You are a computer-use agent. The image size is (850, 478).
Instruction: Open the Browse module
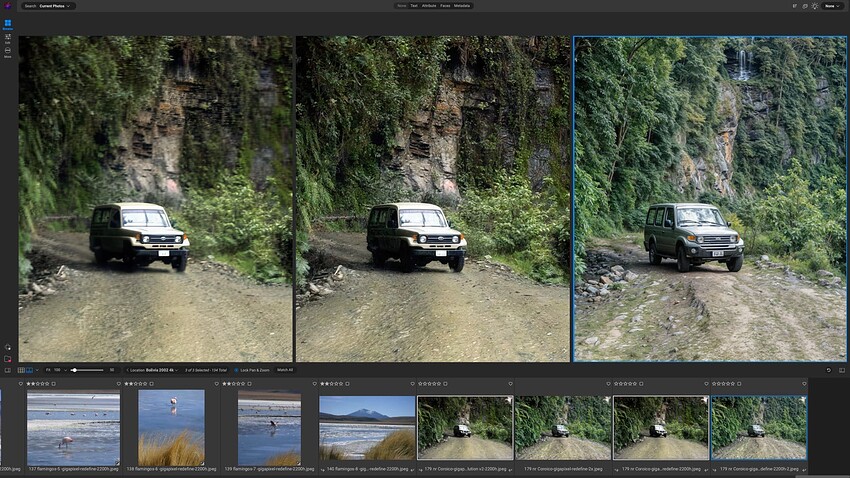(8, 24)
